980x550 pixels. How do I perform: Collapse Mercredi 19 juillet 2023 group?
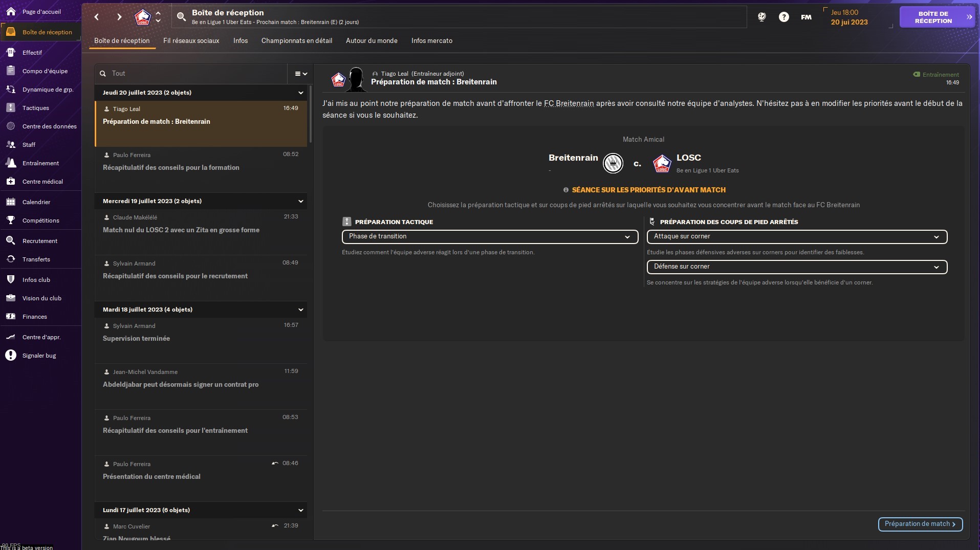(301, 201)
